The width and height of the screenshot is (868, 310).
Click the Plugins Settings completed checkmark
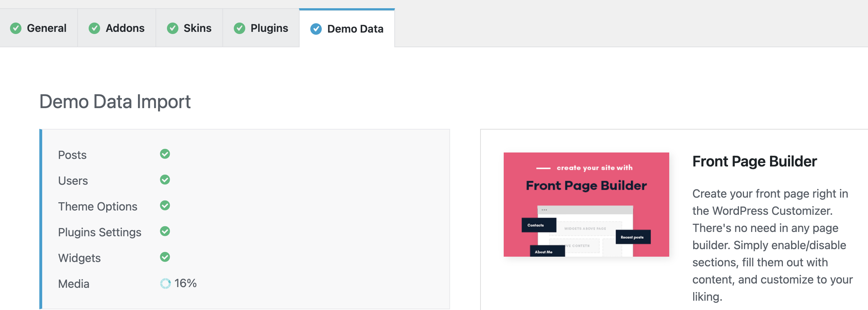click(x=165, y=231)
